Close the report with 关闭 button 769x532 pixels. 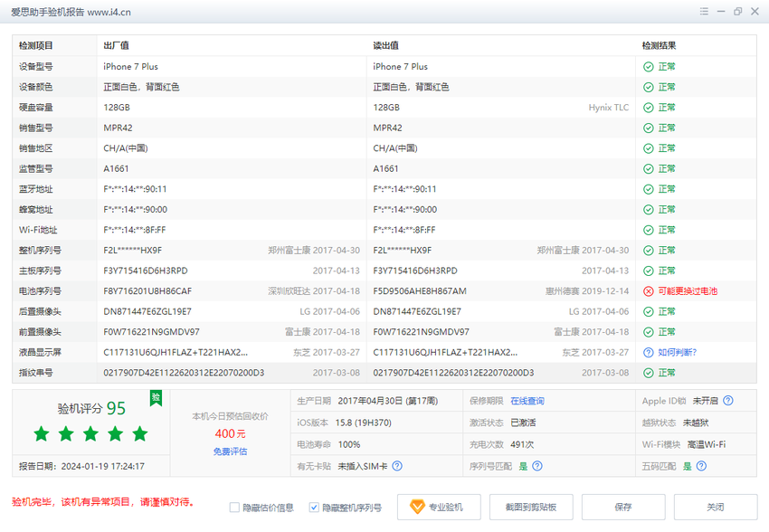[716, 507]
